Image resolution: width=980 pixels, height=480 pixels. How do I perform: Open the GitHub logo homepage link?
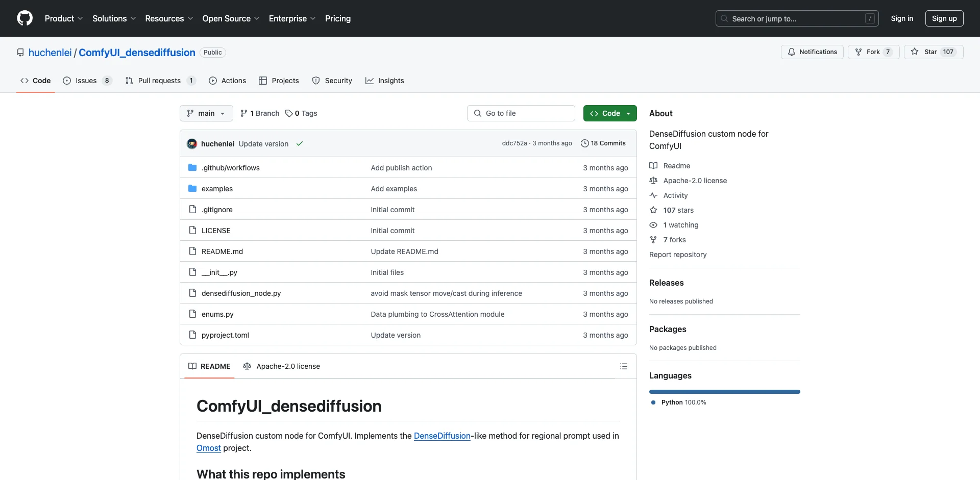(24, 18)
